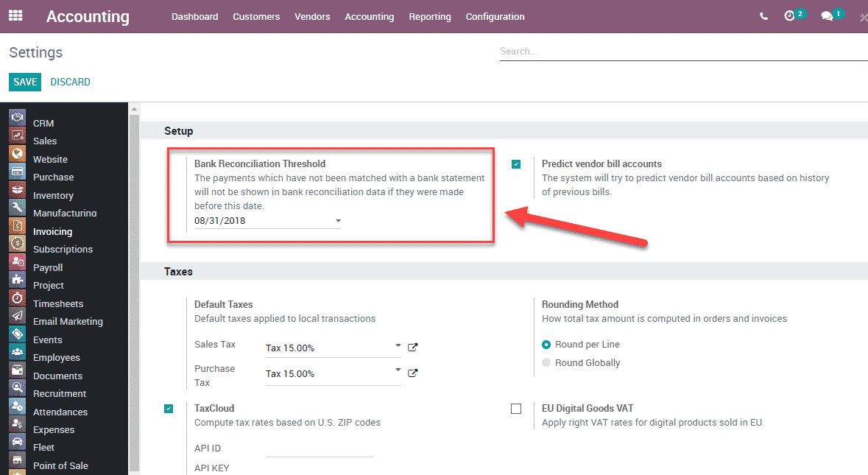Open the Reporting menu
This screenshot has width=868, height=475.
point(430,17)
